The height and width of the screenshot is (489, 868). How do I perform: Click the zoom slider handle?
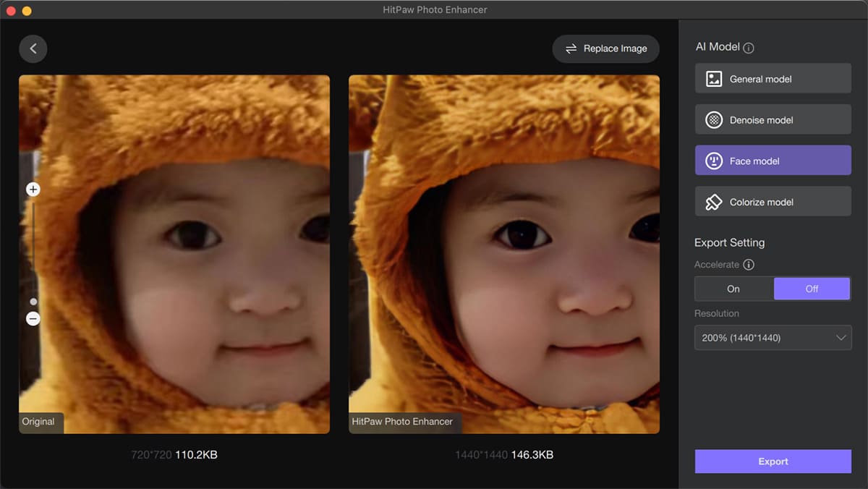pyautogui.click(x=33, y=302)
